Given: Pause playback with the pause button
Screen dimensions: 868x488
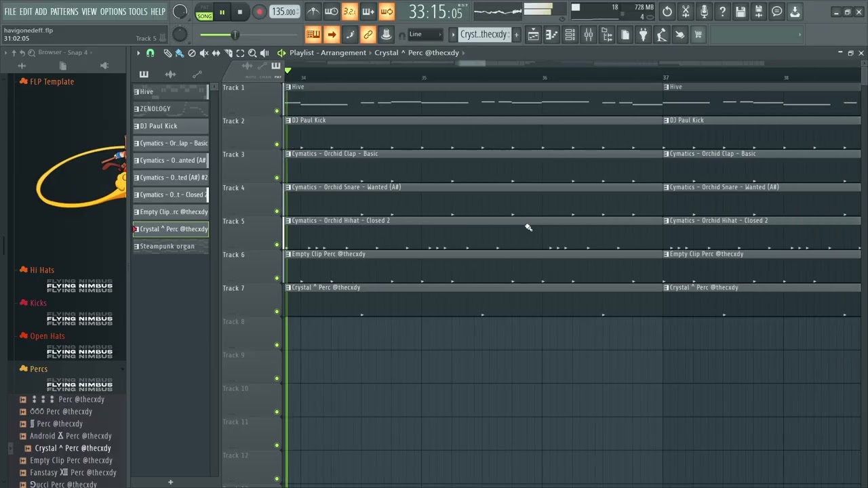Looking at the screenshot, I should tap(222, 12).
